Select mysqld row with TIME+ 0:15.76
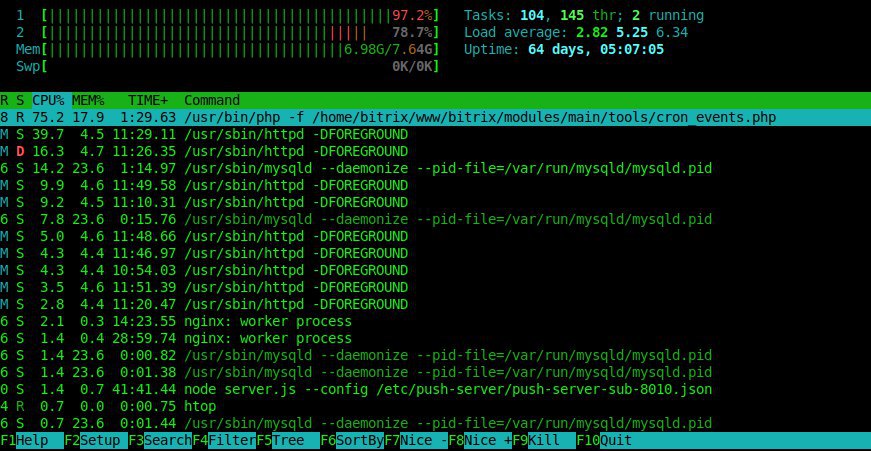This screenshot has height=451, width=871. (x=436, y=219)
